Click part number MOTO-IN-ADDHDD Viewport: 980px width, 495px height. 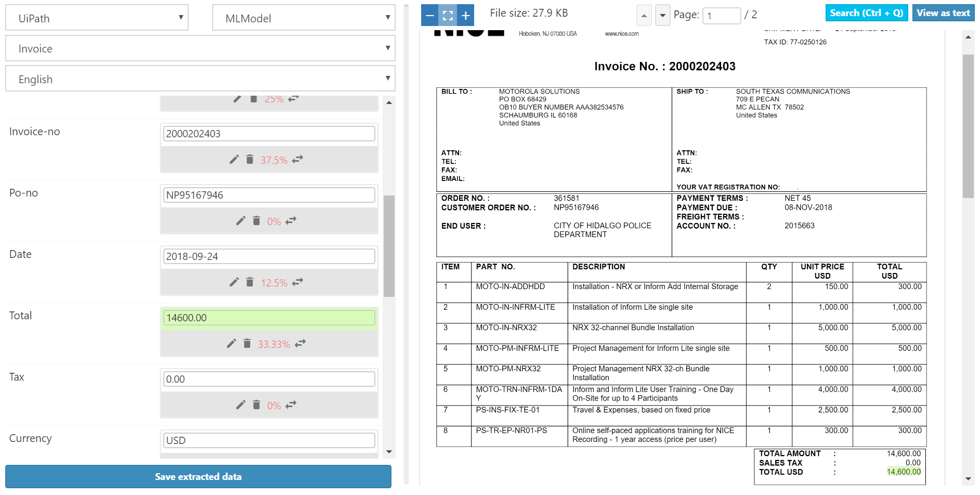(x=511, y=286)
